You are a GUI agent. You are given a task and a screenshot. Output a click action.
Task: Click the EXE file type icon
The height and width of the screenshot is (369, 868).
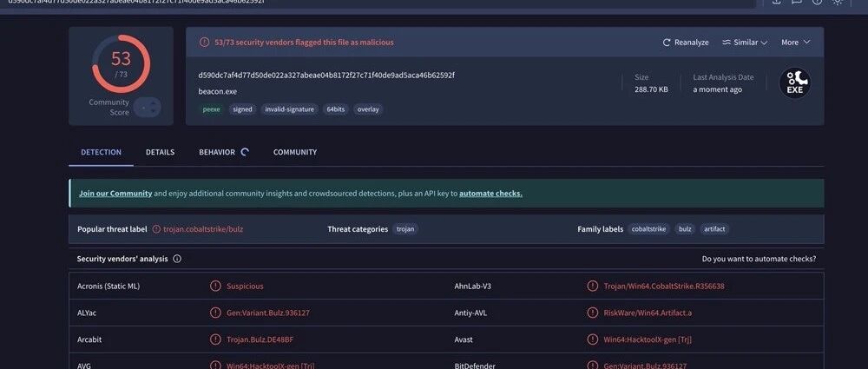pyautogui.click(x=794, y=83)
